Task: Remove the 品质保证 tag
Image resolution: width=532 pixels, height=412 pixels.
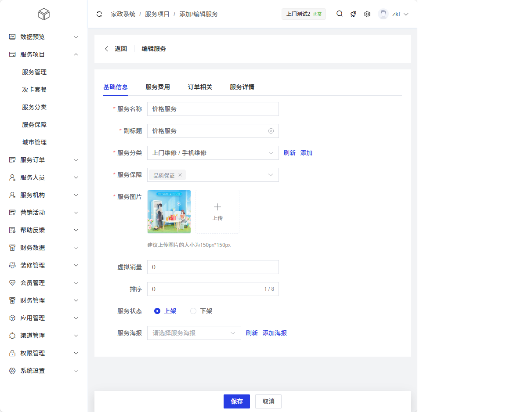Action: (x=180, y=175)
